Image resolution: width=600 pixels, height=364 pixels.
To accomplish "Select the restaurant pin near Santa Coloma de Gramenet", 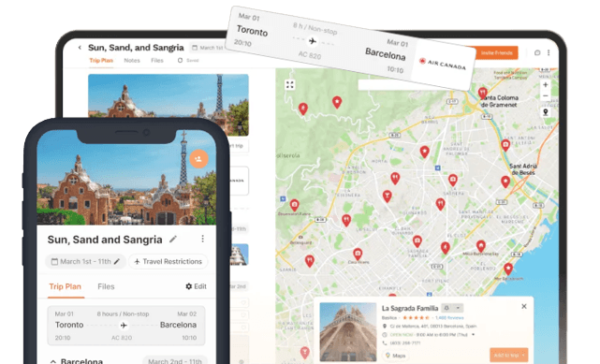I will click(482, 93).
